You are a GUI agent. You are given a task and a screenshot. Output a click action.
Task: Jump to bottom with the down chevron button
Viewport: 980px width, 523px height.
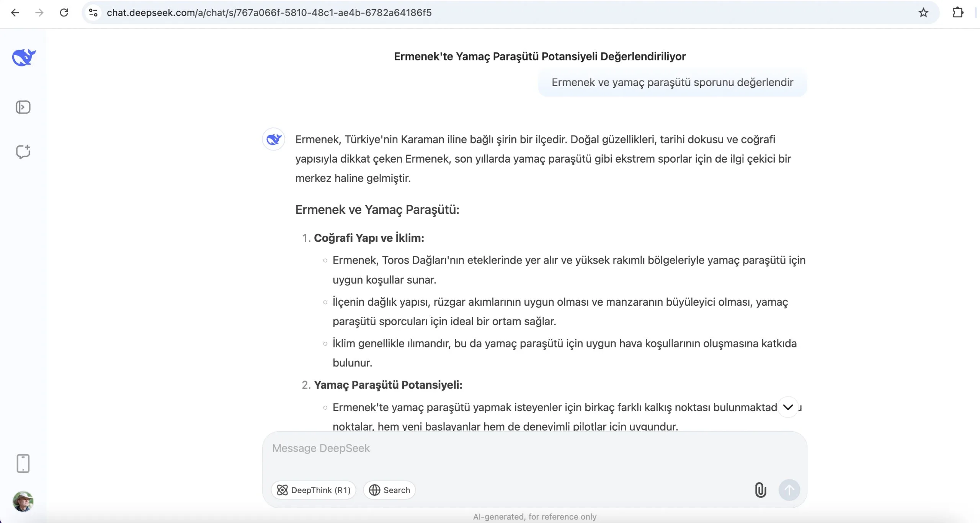[788, 407]
